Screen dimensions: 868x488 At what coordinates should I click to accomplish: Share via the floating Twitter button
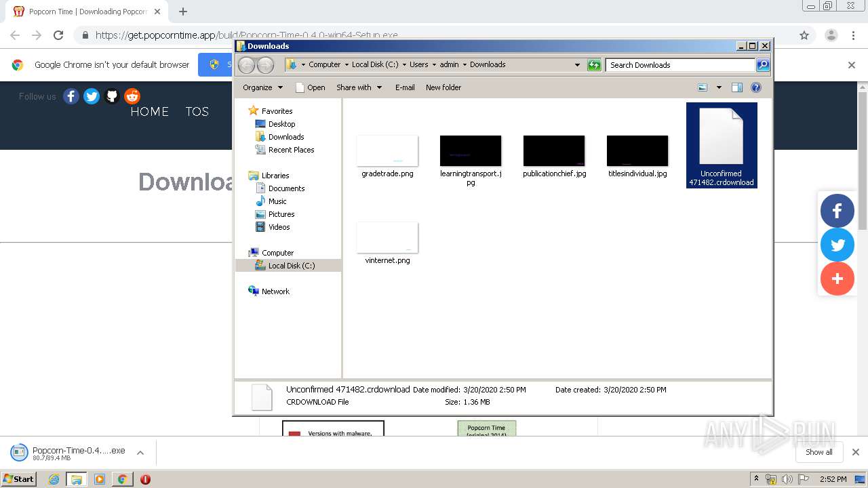click(x=837, y=245)
